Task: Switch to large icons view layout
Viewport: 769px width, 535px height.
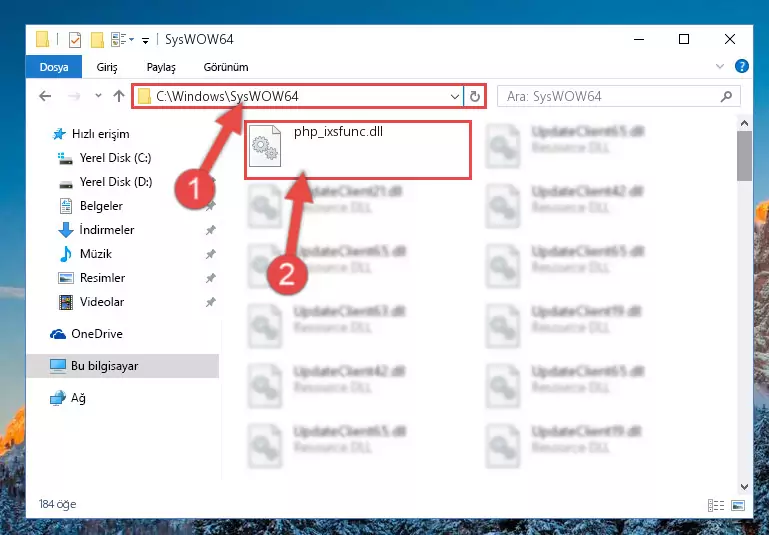Action: [738, 505]
